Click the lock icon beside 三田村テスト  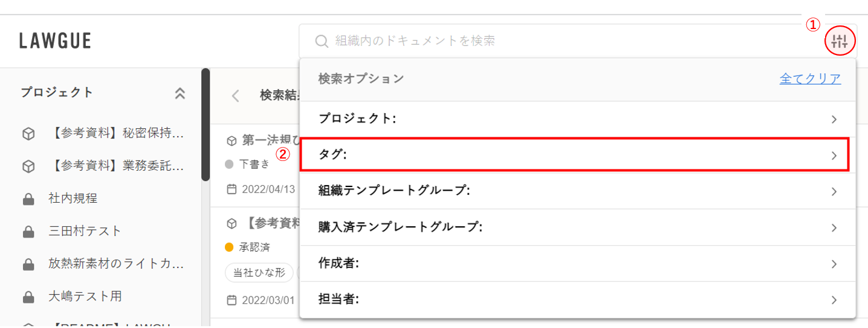(x=27, y=231)
